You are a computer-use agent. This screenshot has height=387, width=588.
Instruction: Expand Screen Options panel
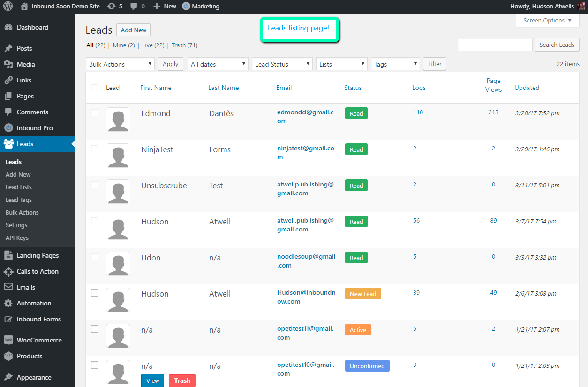pos(548,20)
